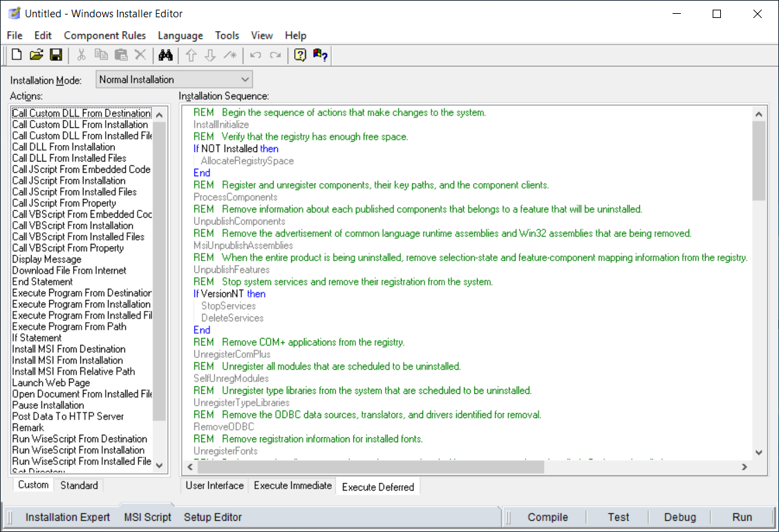The height and width of the screenshot is (532, 779).
Task: Click the Copy toolbar icon
Action: coord(101,55)
